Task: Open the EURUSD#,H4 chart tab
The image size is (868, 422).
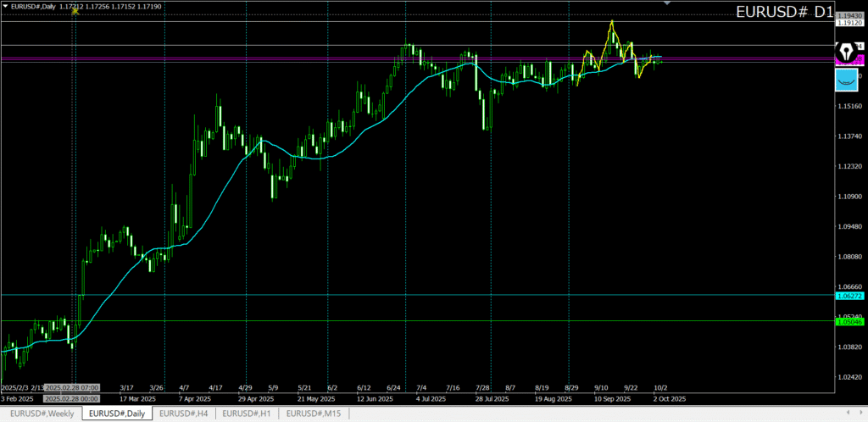Action: [183, 413]
